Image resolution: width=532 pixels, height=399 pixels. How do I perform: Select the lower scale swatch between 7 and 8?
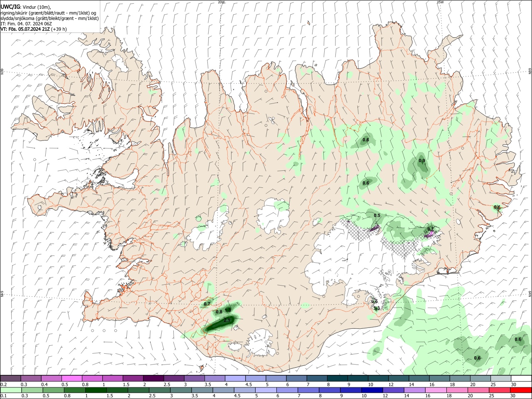pos(309,390)
